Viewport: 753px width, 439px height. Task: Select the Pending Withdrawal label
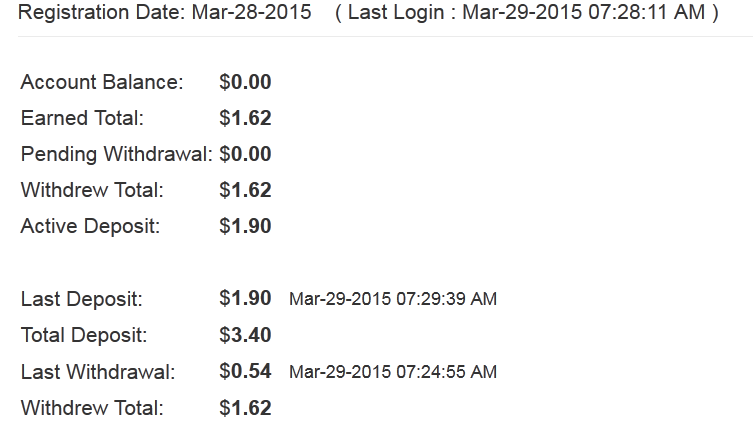[116, 154]
